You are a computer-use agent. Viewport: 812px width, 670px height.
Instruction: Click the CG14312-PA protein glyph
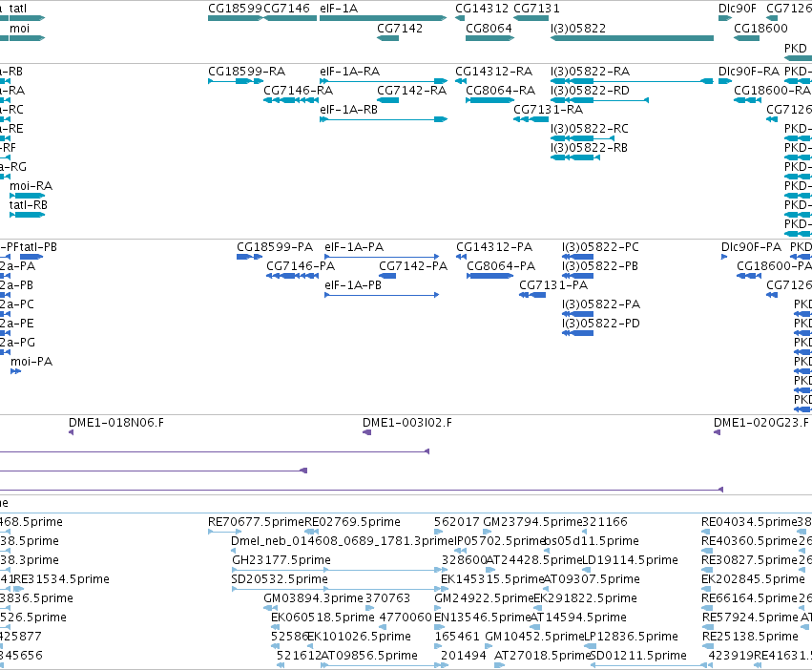pos(462,257)
